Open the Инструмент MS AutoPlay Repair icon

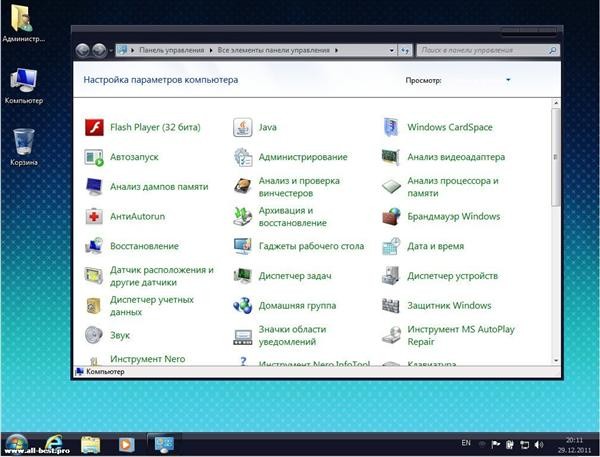[391, 335]
